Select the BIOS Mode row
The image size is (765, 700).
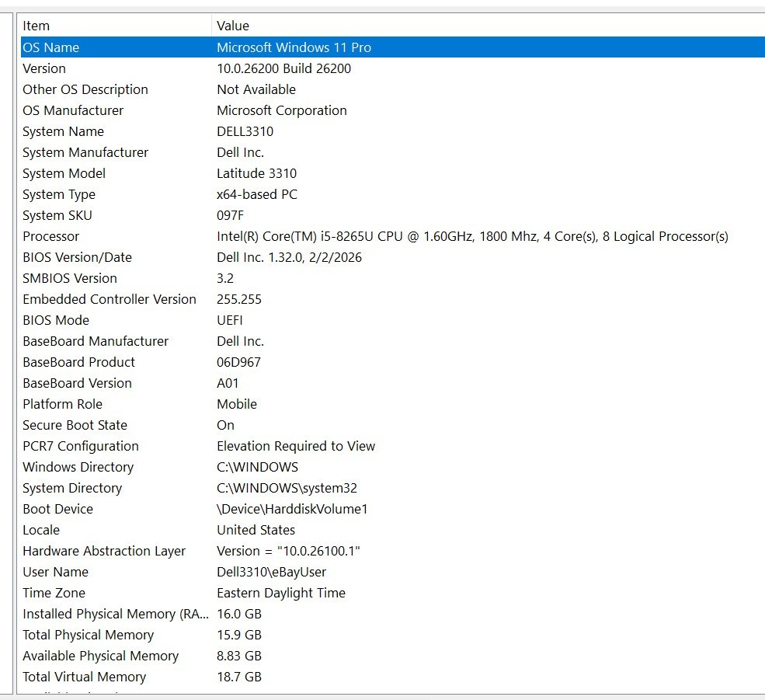393,320
